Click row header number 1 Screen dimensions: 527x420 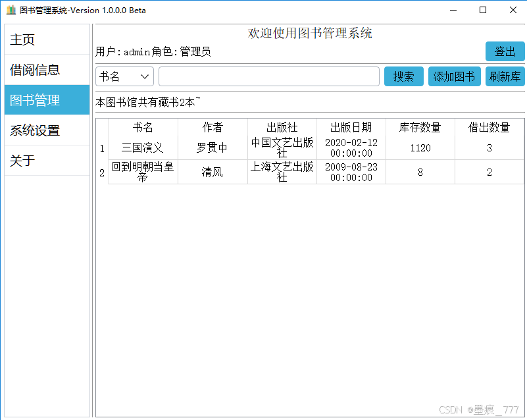pyautogui.click(x=102, y=148)
